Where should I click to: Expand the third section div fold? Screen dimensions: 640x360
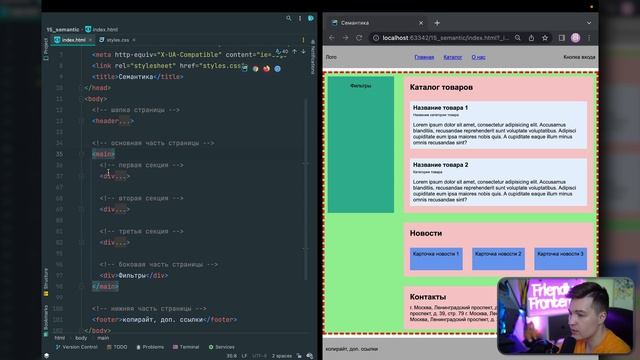coord(81,242)
